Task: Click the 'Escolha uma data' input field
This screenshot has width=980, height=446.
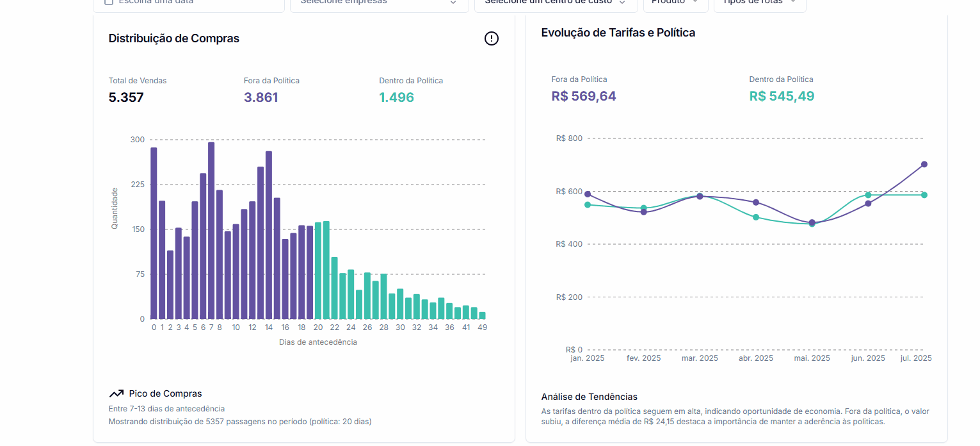Action: (x=192, y=3)
